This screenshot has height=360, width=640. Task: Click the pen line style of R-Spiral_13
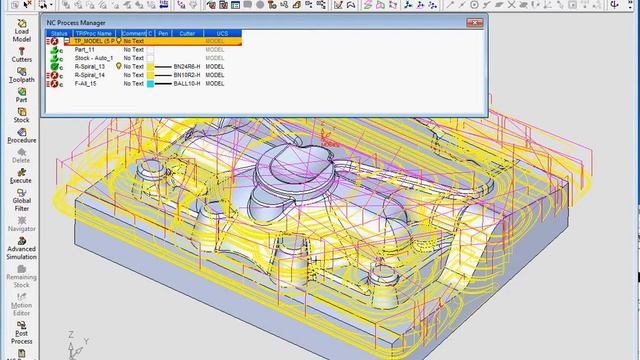coord(163,67)
